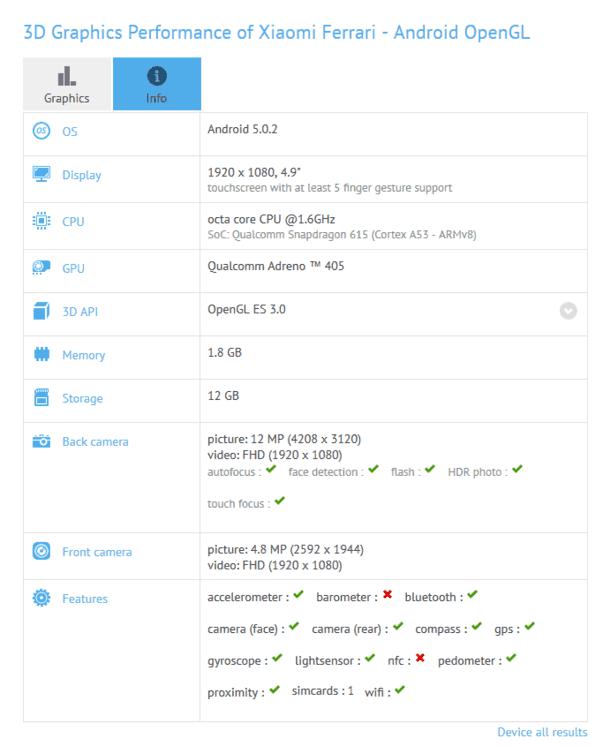Click the Back camera label
This screenshot has height=746, width=610.
click(95, 442)
